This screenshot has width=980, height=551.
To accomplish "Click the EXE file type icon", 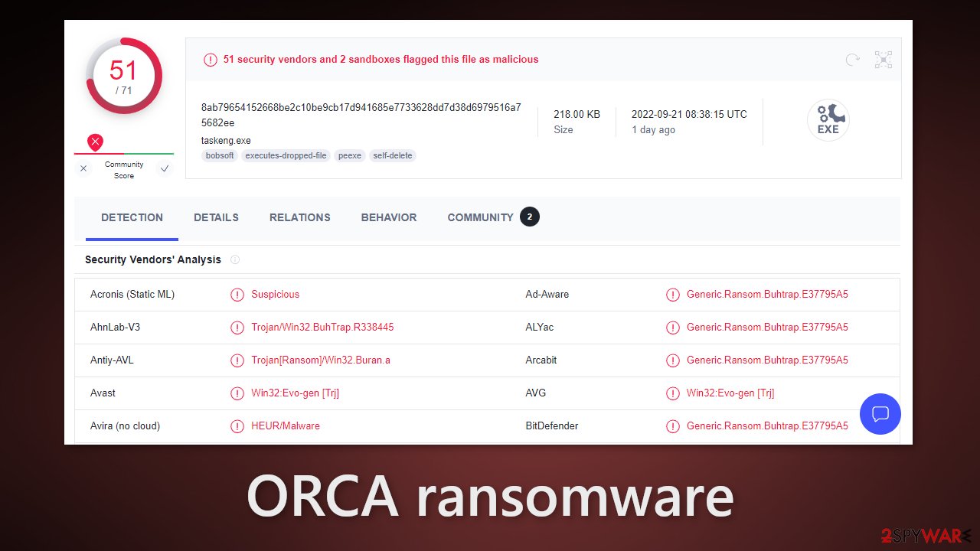I will coord(828,121).
